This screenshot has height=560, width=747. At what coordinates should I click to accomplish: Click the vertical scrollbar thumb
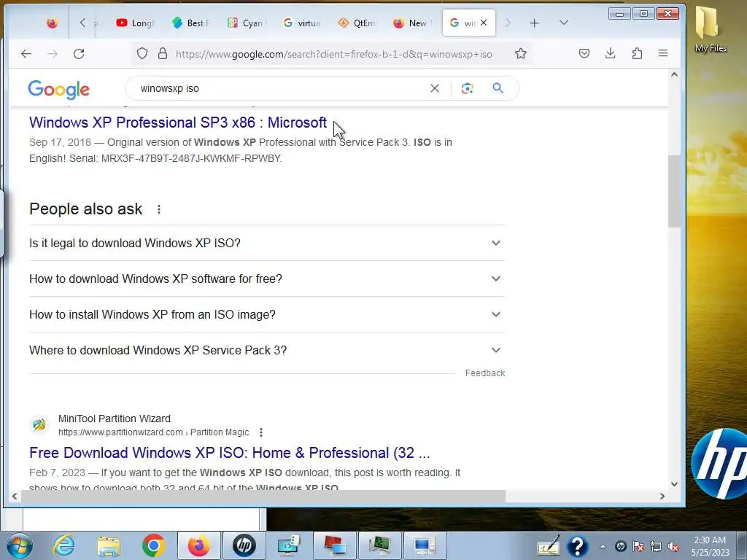pos(674,192)
